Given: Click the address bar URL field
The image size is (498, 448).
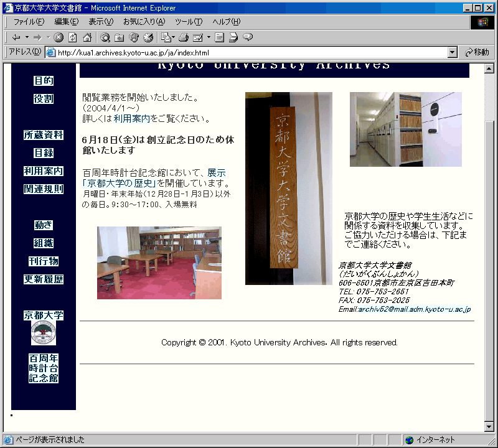Looking at the screenshot, I should pyautogui.click(x=246, y=52).
